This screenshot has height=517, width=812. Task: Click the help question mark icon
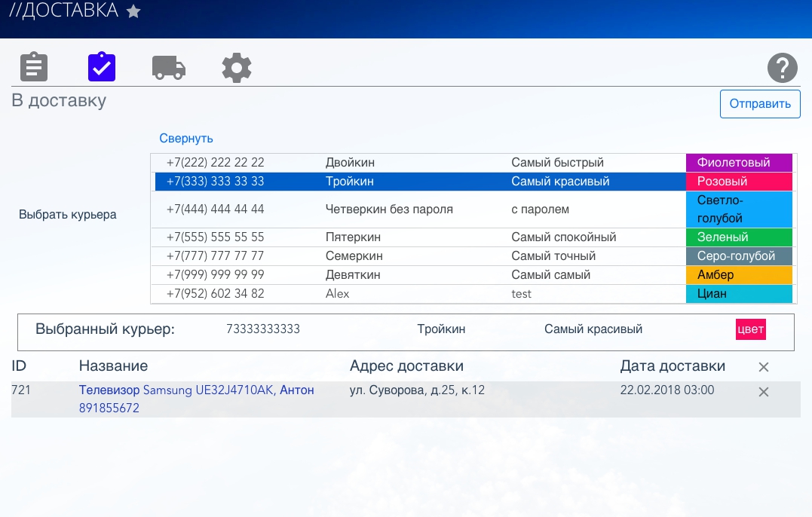click(x=782, y=68)
